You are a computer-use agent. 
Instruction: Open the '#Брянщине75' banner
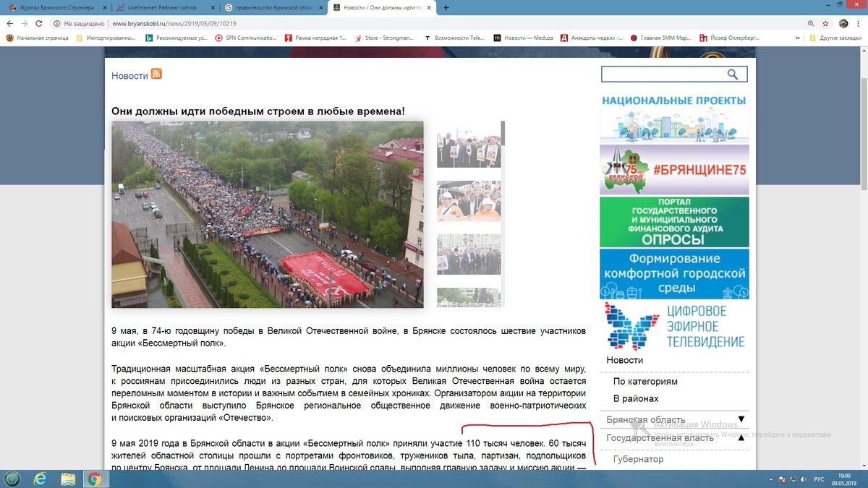[x=674, y=170]
